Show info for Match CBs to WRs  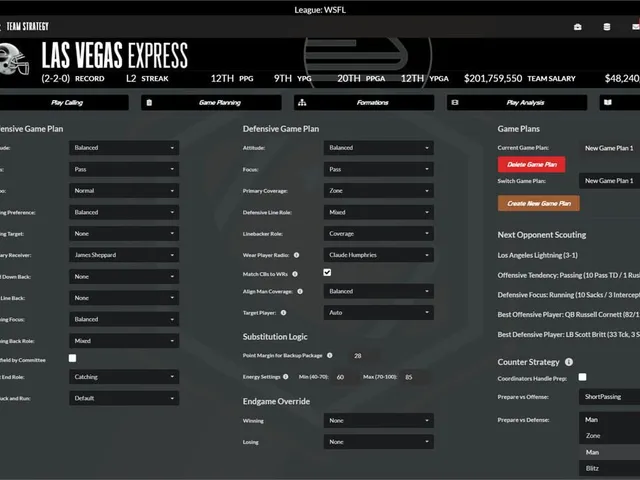coord(295,274)
